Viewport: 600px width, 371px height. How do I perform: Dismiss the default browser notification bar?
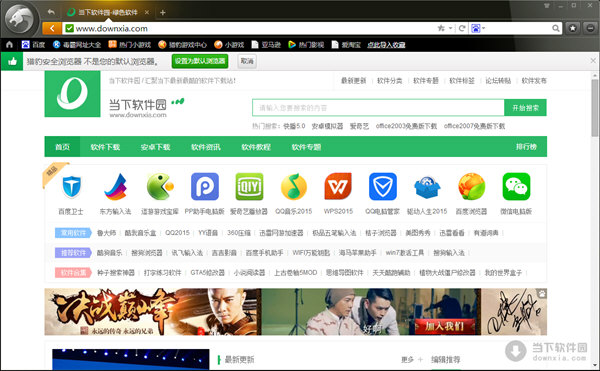pos(593,60)
